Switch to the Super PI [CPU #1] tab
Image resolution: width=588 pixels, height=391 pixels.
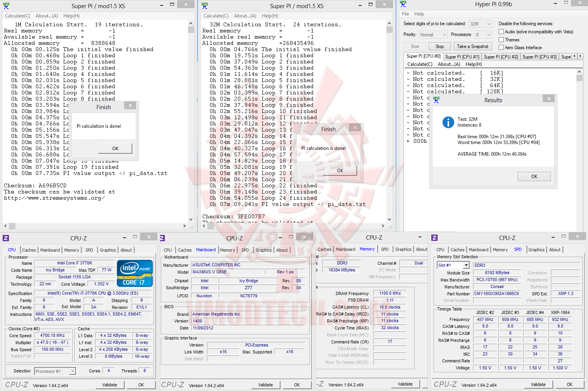462,57
